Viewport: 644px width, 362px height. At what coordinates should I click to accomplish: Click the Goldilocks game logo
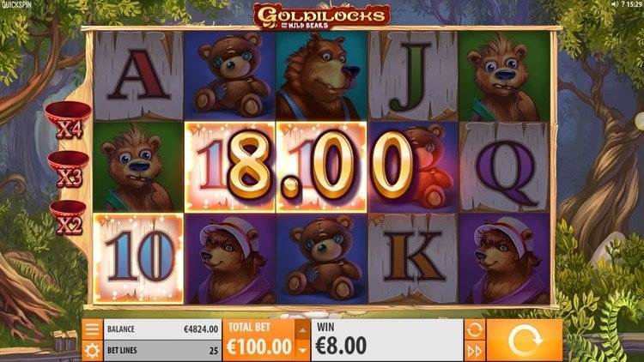click(322, 16)
